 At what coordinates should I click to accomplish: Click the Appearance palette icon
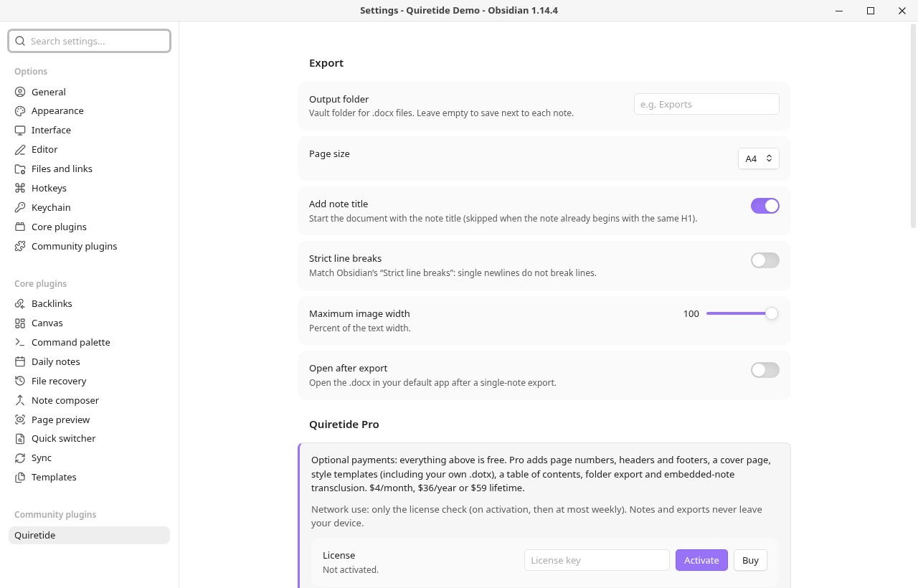[20, 111]
